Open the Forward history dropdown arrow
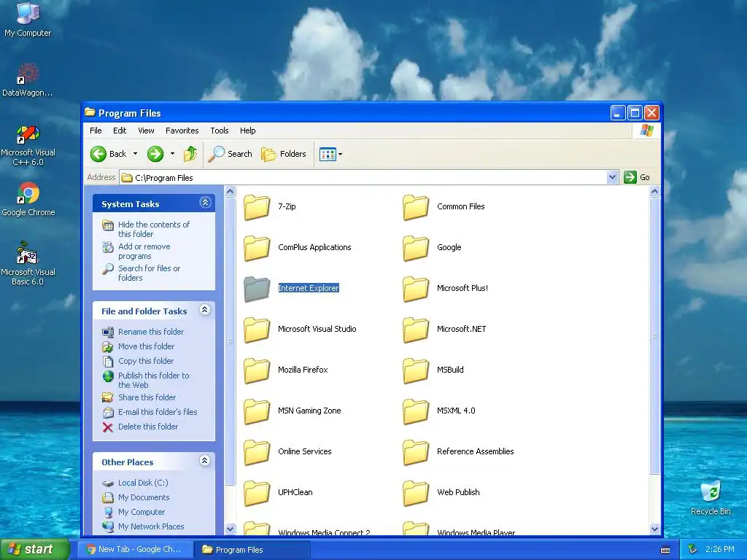 172,154
